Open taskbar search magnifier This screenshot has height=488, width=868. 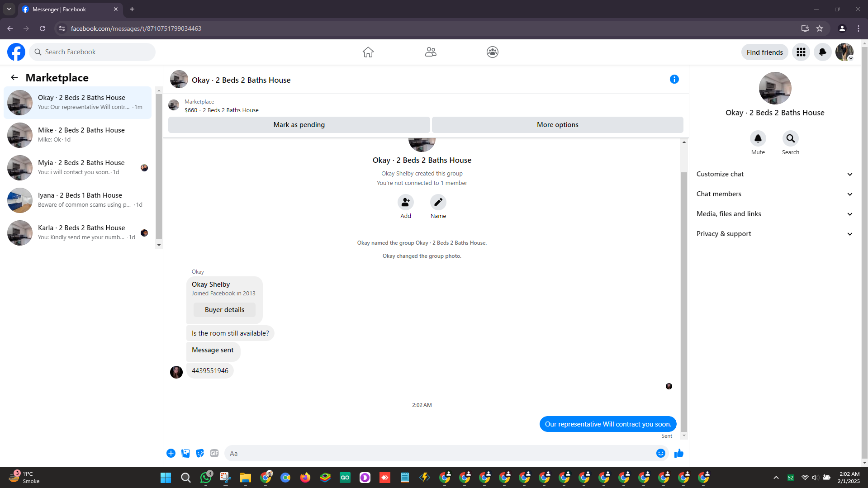(185, 478)
